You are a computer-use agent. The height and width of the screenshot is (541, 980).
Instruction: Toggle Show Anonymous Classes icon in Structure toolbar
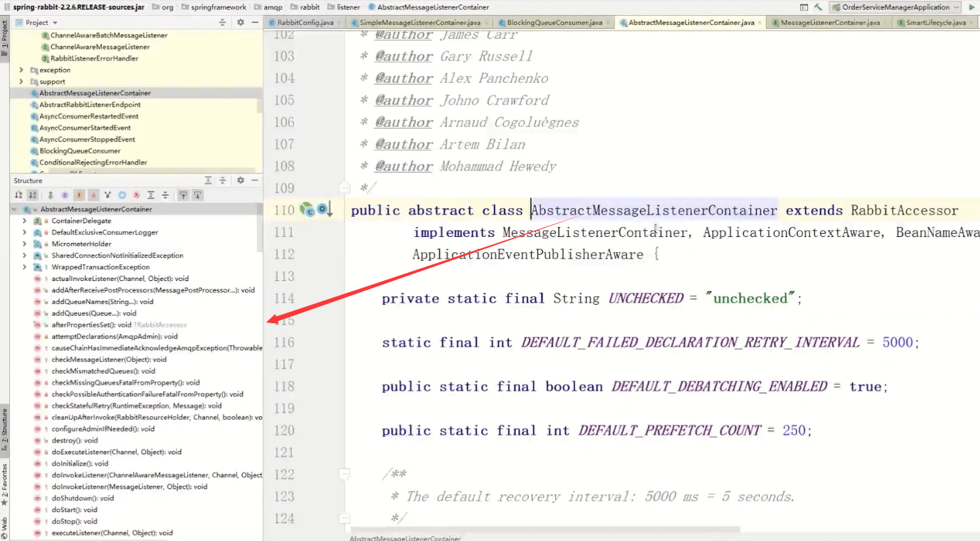tap(122, 195)
